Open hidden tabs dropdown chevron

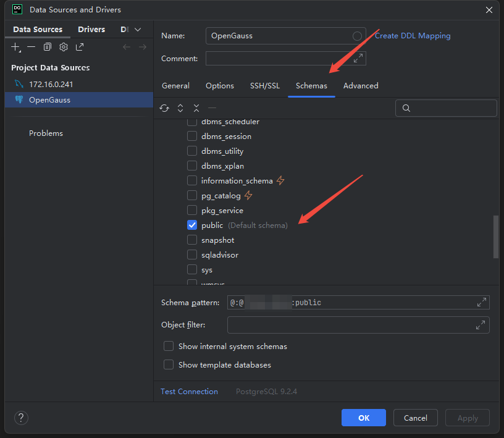click(x=138, y=30)
